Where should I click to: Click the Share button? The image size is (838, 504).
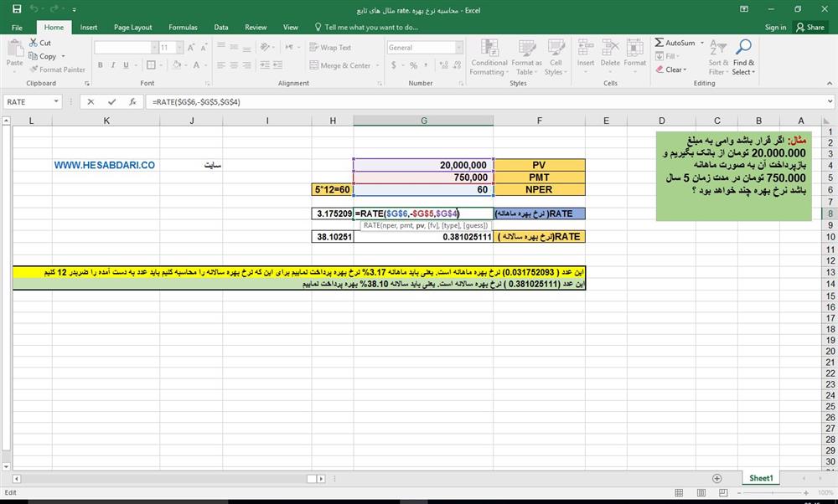click(810, 27)
